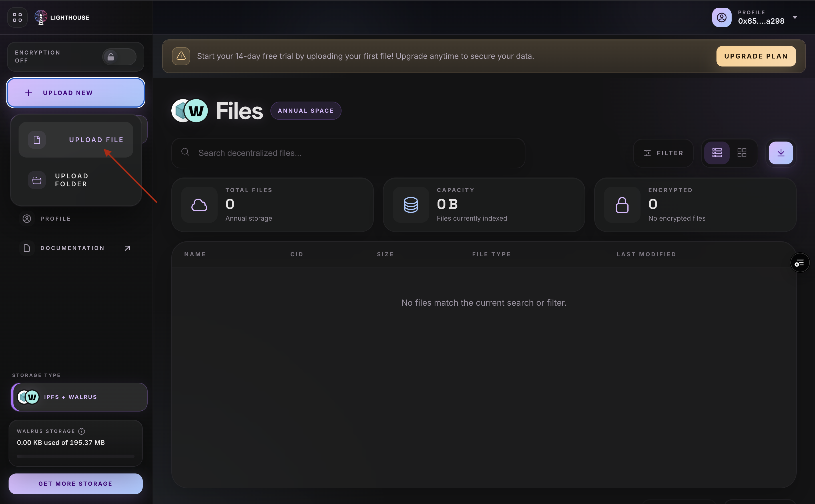The image size is (815, 504).
Task: Click the Upgrade Plan button
Action: click(756, 56)
